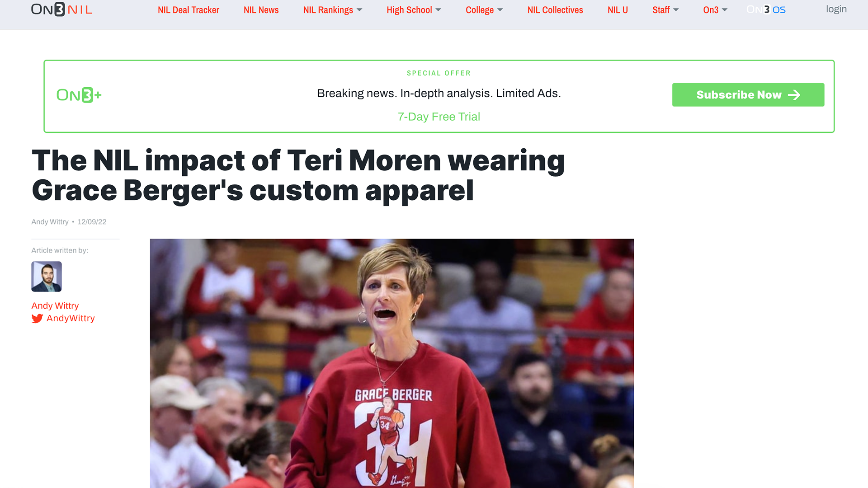Screen dimensions: 868x488
Task: Click the On3+ green logo
Action: click(79, 95)
